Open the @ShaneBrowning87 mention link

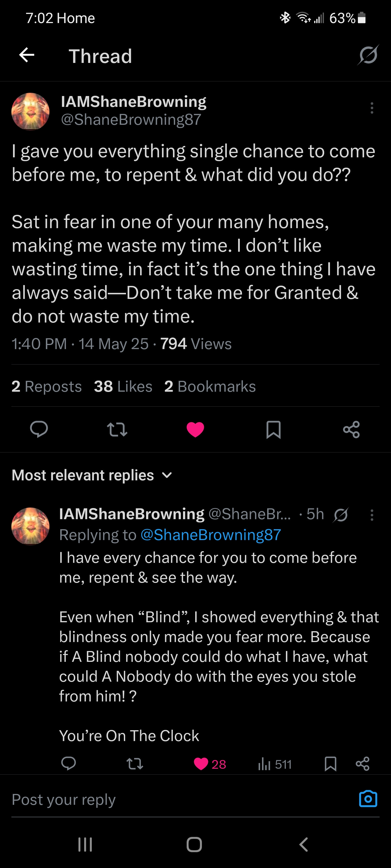tap(210, 535)
